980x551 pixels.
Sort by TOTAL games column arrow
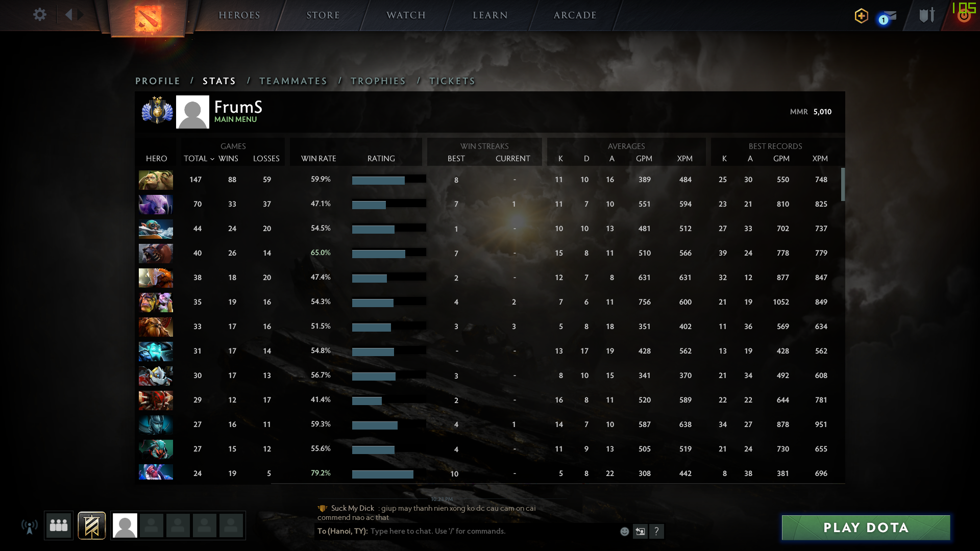(x=212, y=159)
